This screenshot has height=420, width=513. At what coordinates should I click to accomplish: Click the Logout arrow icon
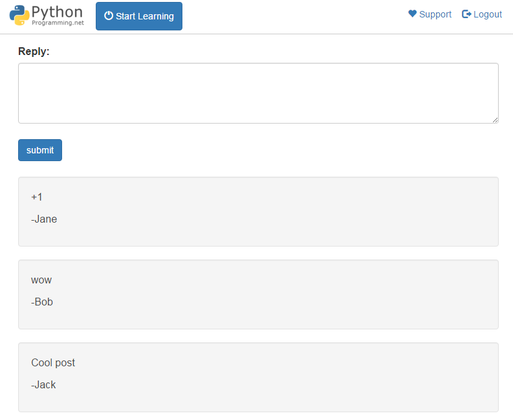(x=466, y=14)
